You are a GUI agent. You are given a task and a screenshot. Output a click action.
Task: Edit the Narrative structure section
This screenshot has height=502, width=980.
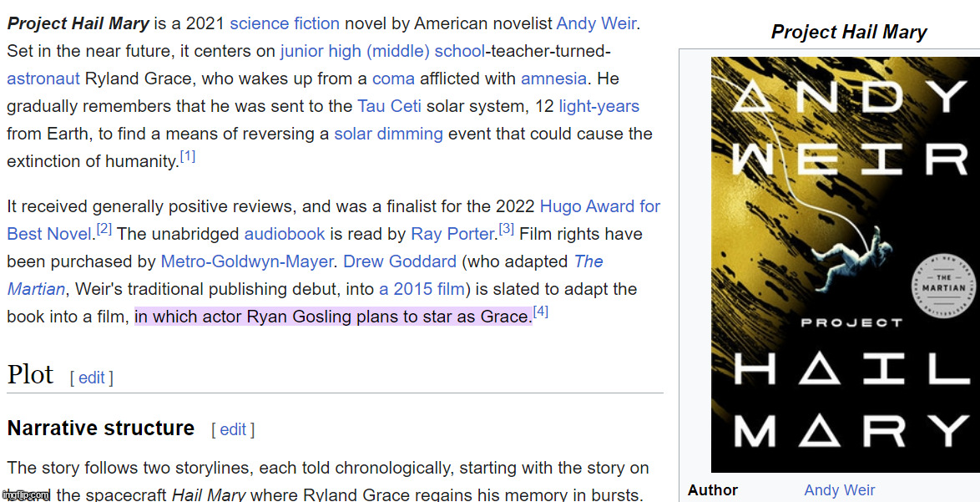click(x=233, y=429)
